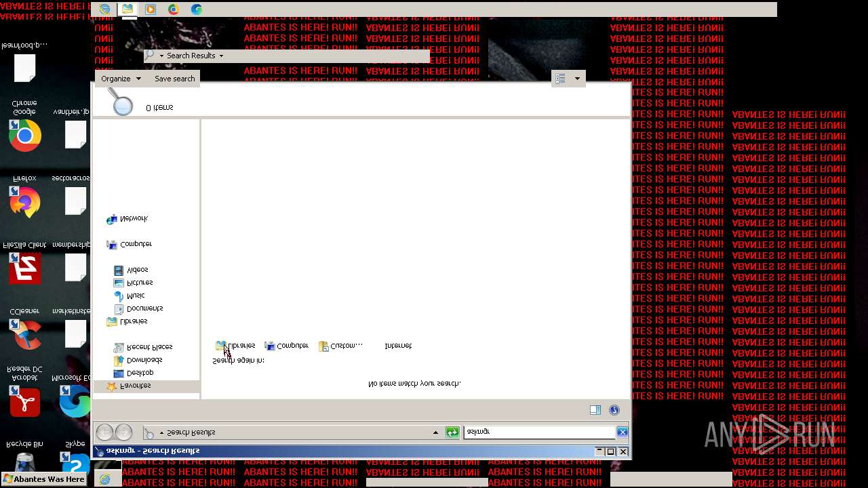
Task: Open the Microsoft Edge desktop shortcut
Action: 75,400
